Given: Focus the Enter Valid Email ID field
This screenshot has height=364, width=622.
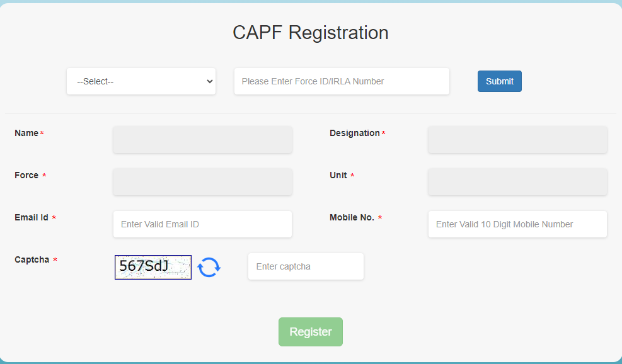Looking at the screenshot, I should point(202,224).
